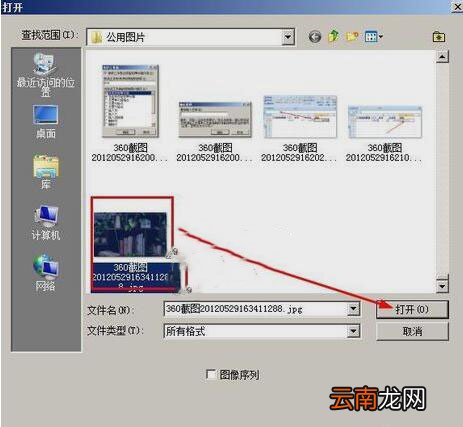Toggle the 图像序列 checkbox
The height and width of the screenshot is (427, 463).
pyautogui.click(x=211, y=375)
